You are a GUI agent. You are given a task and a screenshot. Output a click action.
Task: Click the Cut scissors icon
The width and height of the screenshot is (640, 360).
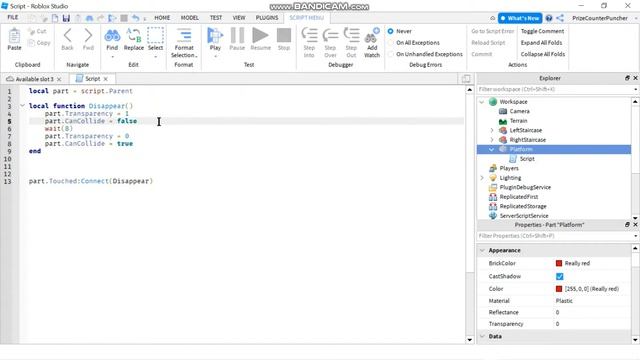31,31
